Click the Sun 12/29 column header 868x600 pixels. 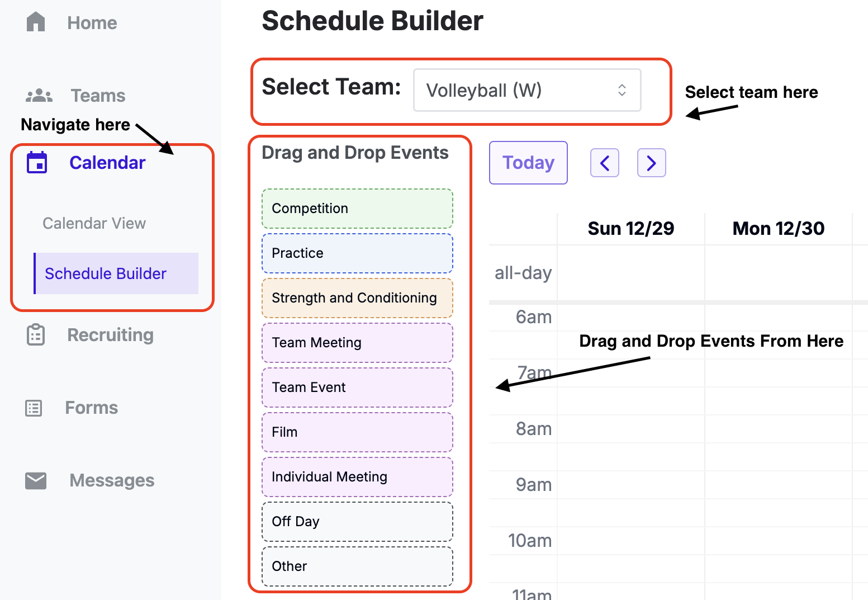(x=630, y=229)
